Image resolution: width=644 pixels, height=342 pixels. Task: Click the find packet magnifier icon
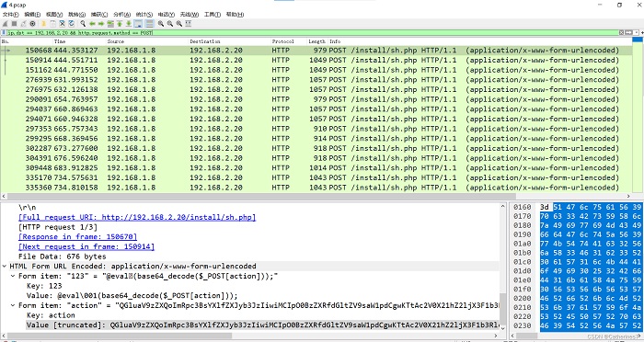click(x=83, y=24)
